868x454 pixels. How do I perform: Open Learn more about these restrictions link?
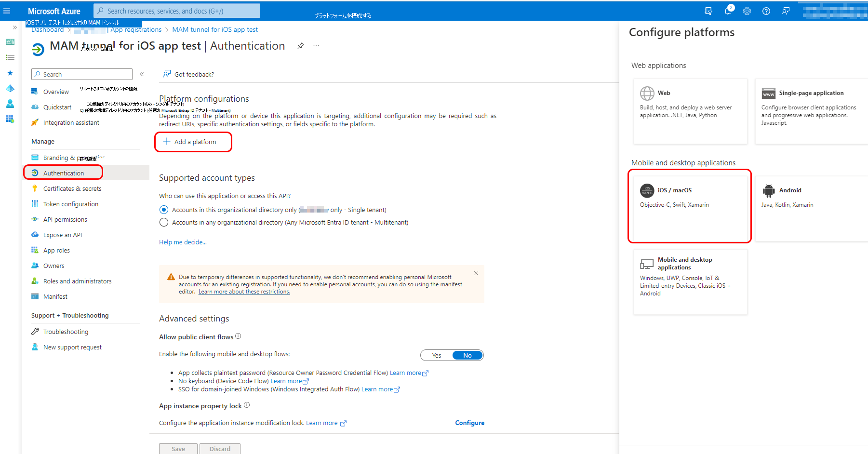click(x=244, y=292)
